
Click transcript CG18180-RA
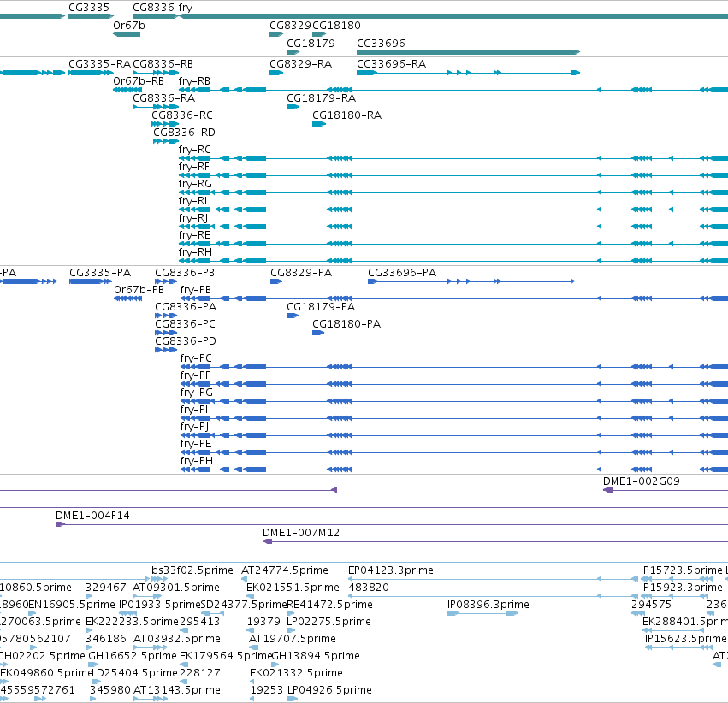(346, 115)
